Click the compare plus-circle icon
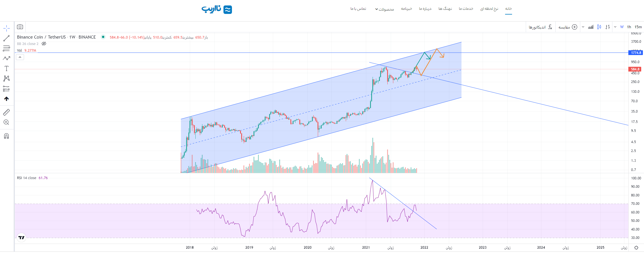644x259 pixels. [x=575, y=27]
